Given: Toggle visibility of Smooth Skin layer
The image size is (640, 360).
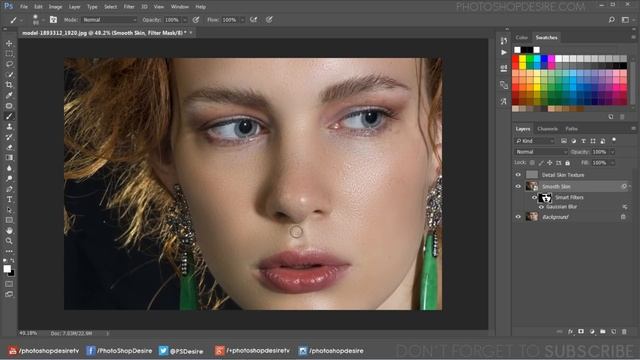Looking at the screenshot, I should 518,187.
